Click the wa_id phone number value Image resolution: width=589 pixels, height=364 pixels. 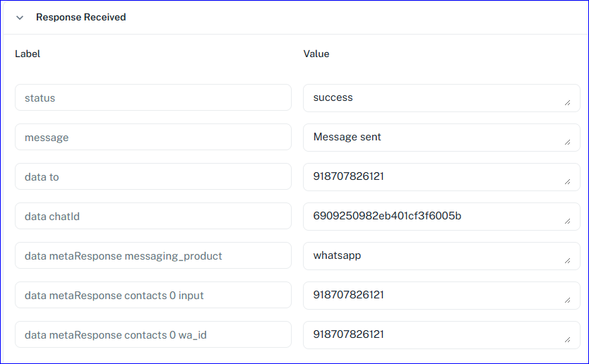(441, 335)
